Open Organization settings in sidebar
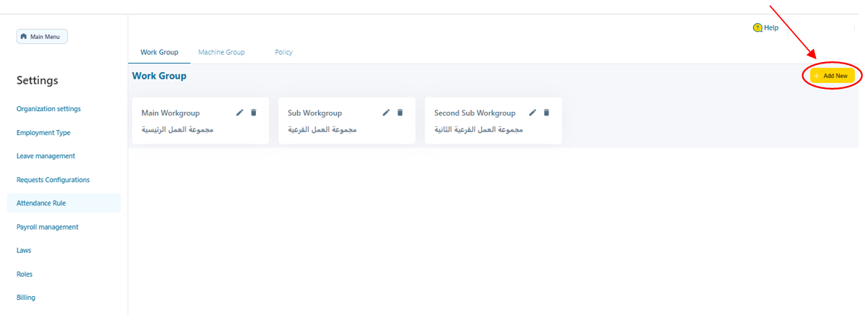 [x=48, y=109]
